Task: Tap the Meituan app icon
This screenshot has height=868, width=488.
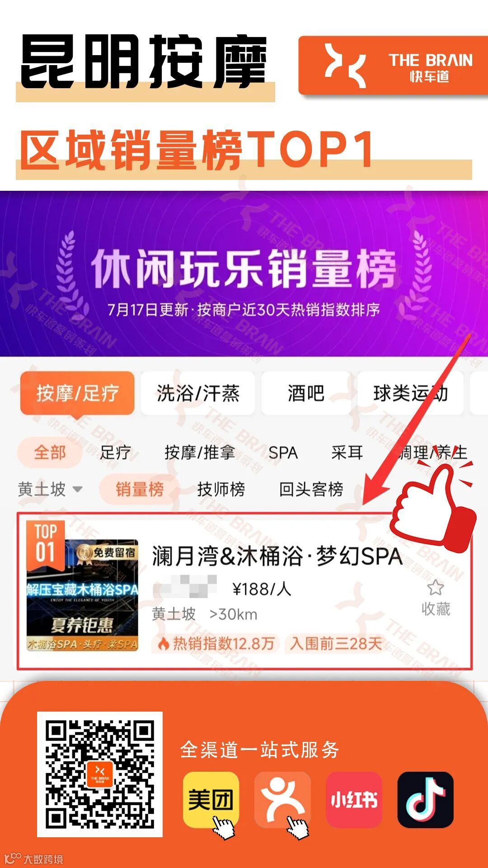Action: [211, 799]
